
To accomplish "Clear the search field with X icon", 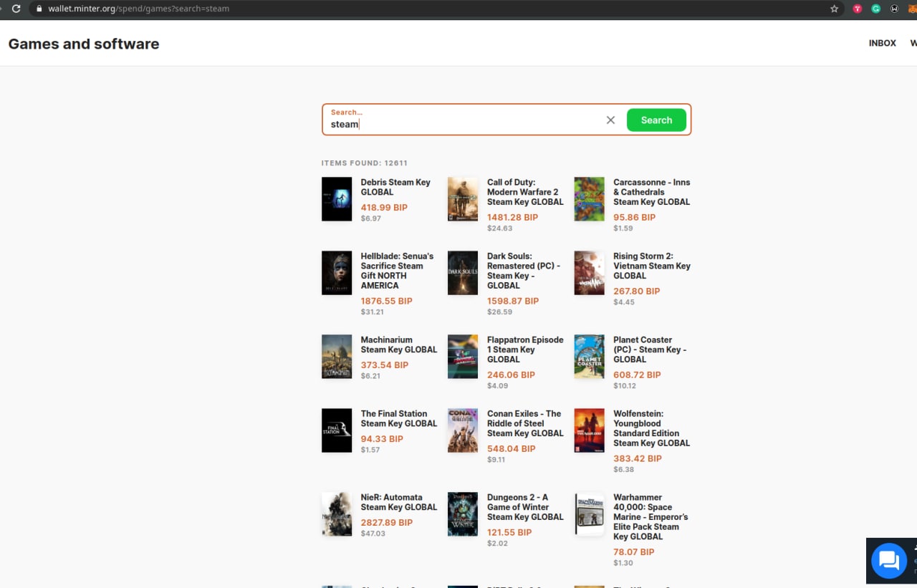I will coord(610,120).
